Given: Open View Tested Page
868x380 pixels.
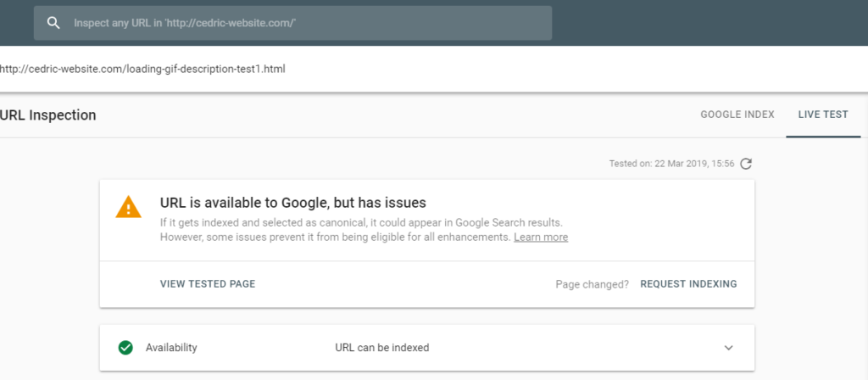Looking at the screenshot, I should pyautogui.click(x=208, y=284).
